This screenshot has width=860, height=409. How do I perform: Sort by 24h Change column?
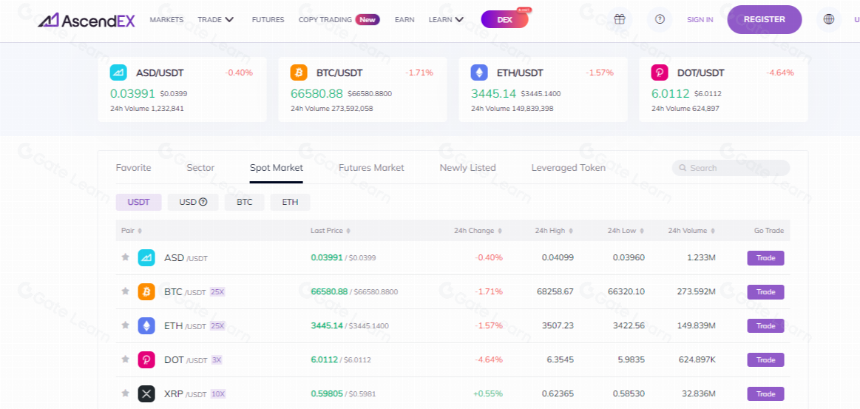pyautogui.click(x=478, y=231)
